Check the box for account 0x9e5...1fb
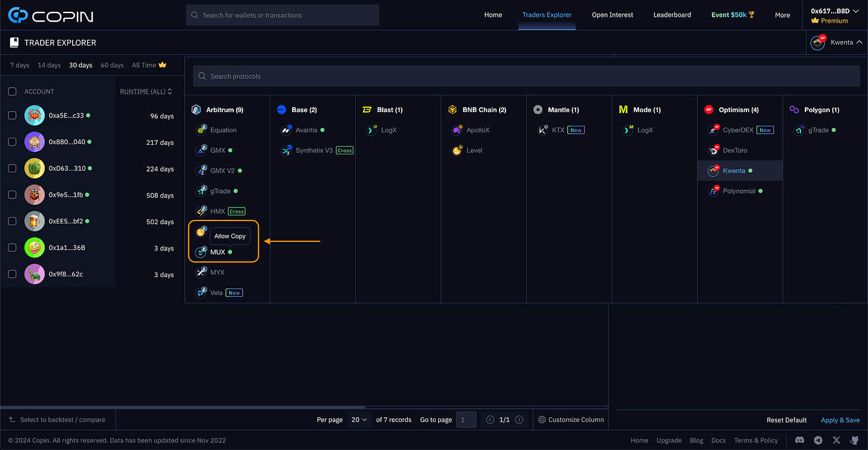The width and height of the screenshot is (868, 450). 12,195
